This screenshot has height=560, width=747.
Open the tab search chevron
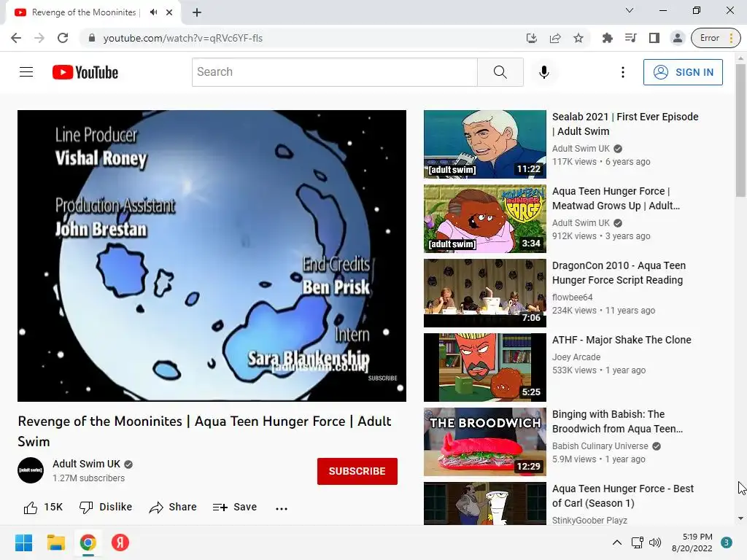tap(630, 10)
